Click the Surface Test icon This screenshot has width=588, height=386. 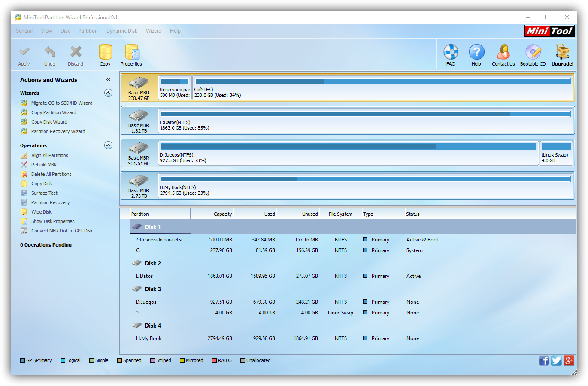point(24,193)
